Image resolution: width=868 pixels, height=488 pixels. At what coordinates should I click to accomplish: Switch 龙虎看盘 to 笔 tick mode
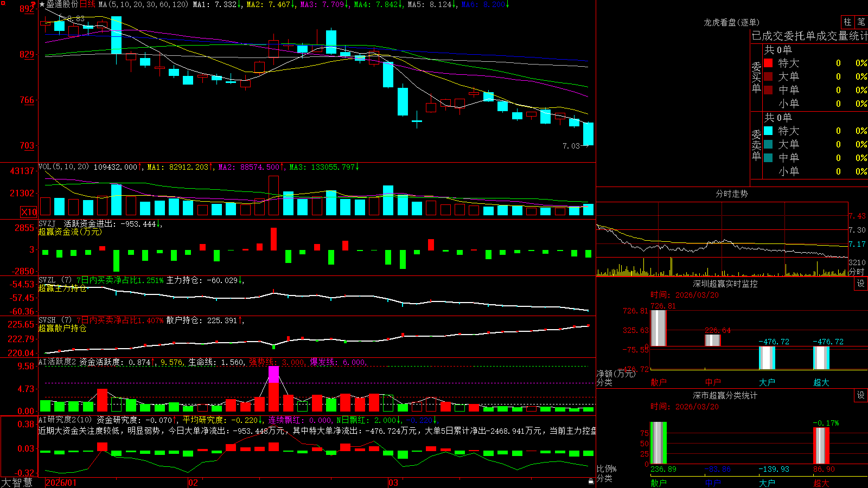[x=861, y=22]
